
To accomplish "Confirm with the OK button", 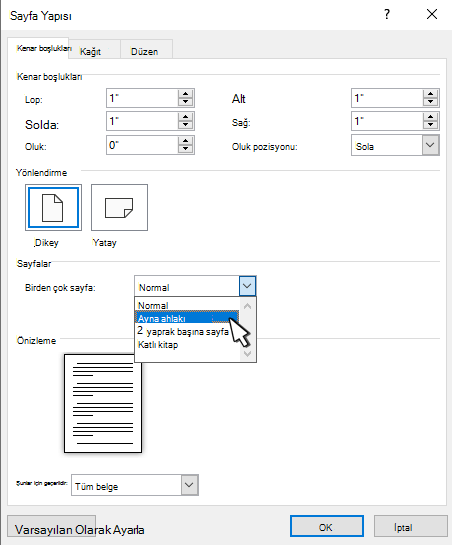I will click(x=327, y=527).
